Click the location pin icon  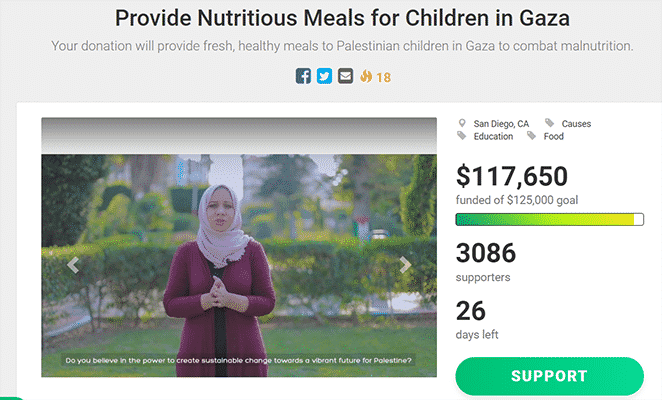click(x=462, y=123)
